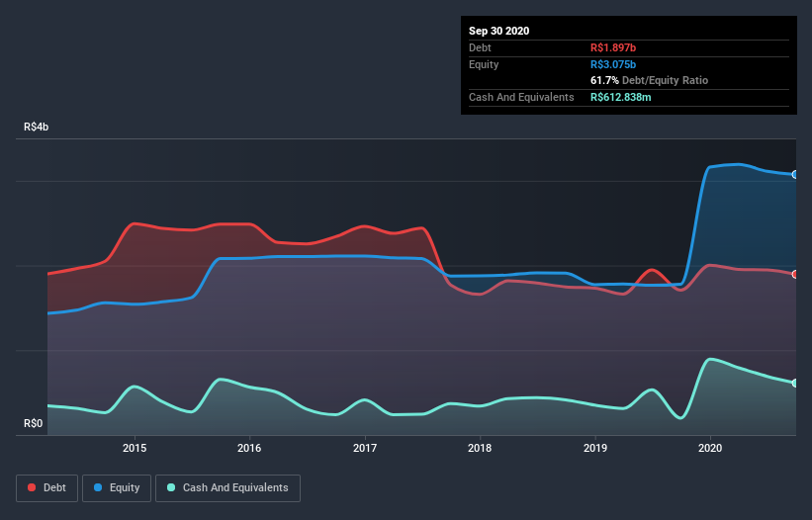The width and height of the screenshot is (812, 520).
Task: Toggle the Equity series legend button
Action: [x=117, y=488]
